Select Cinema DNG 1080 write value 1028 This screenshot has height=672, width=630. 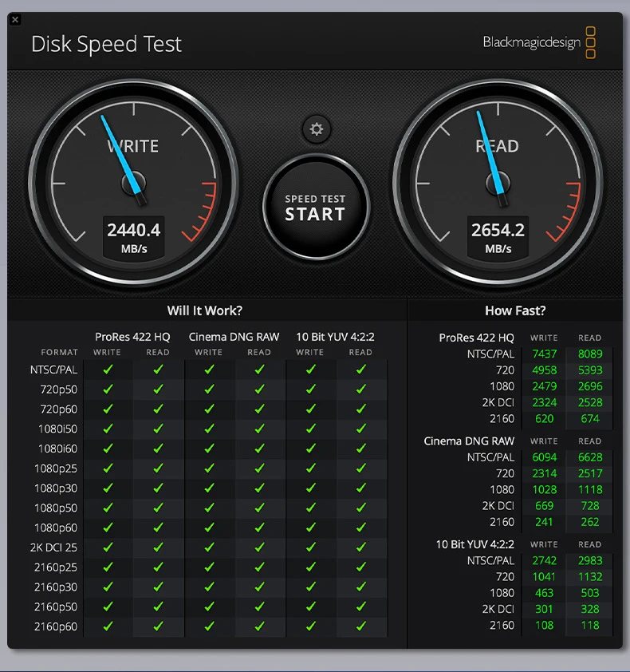click(545, 489)
